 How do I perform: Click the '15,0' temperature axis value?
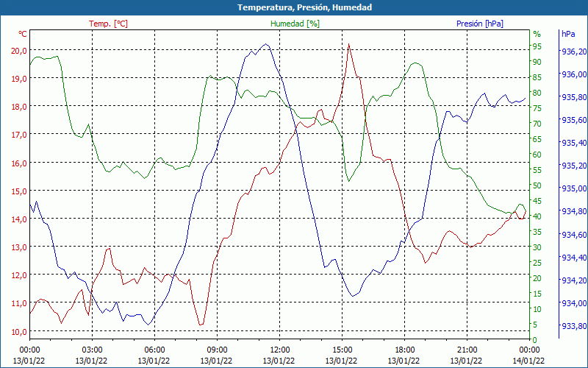click(x=19, y=191)
